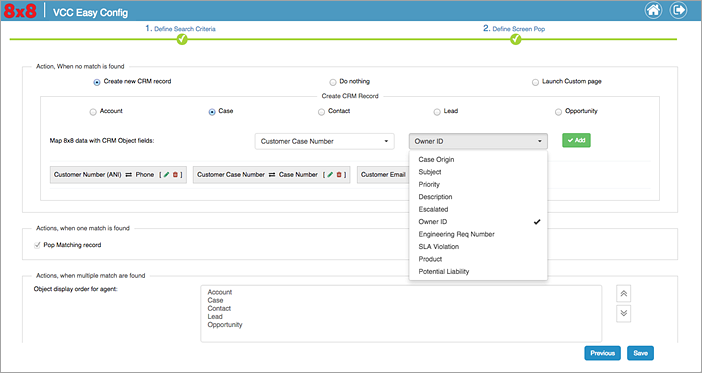702x373 pixels.
Task: Click the logout exit icon
Action: pos(678,10)
